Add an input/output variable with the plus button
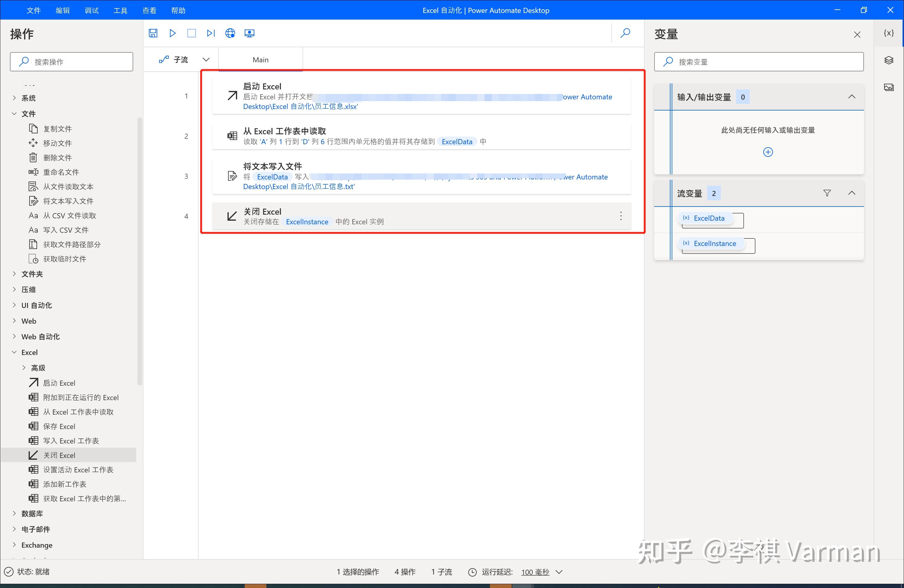 pyautogui.click(x=767, y=152)
